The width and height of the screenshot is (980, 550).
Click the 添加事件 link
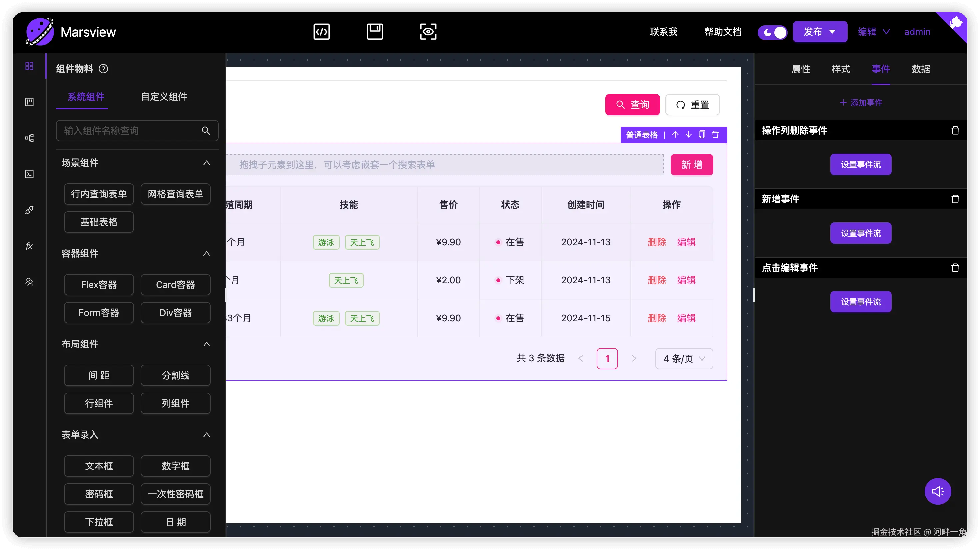click(x=861, y=103)
